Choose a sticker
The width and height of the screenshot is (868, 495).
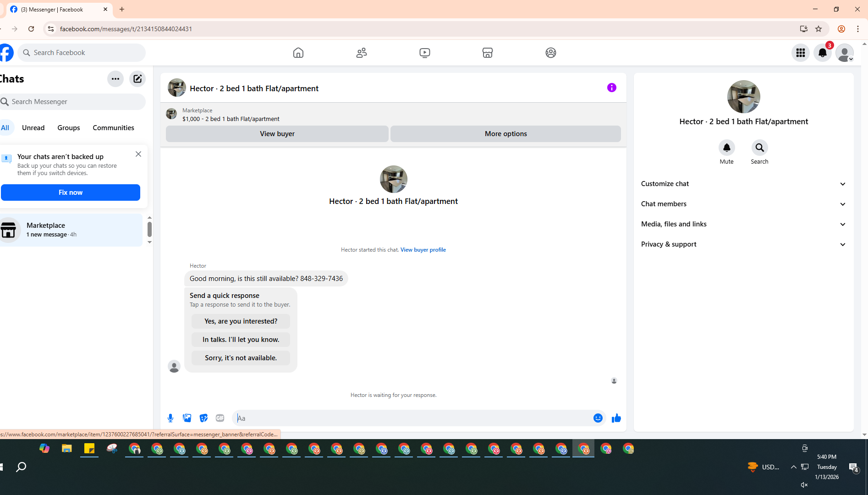pyautogui.click(x=203, y=418)
